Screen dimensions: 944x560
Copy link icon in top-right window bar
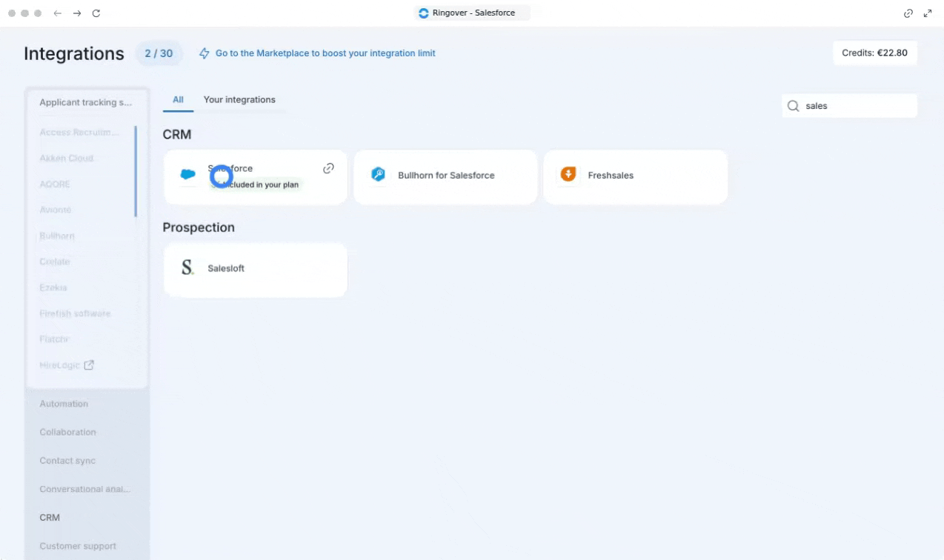tap(908, 13)
